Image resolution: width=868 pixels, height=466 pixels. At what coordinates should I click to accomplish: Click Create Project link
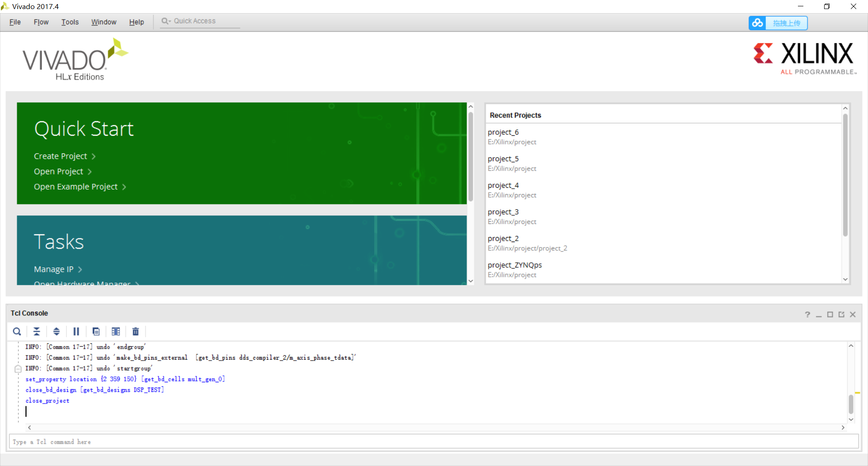(65, 156)
